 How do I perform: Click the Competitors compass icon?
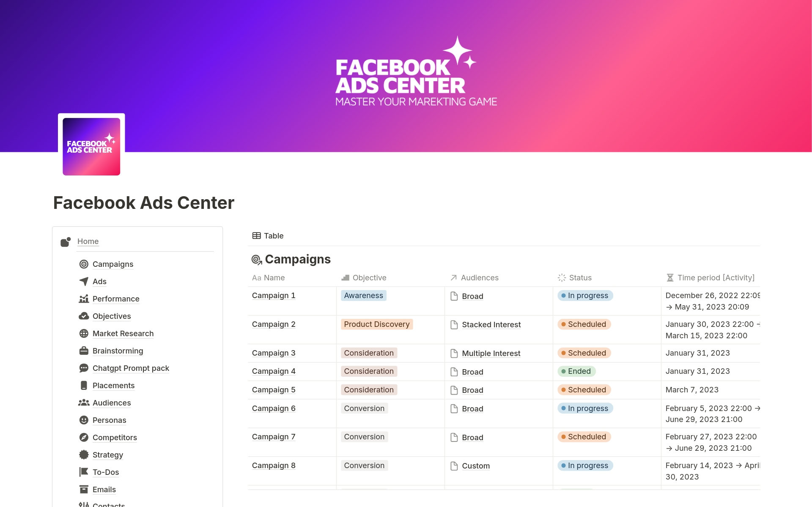84,438
